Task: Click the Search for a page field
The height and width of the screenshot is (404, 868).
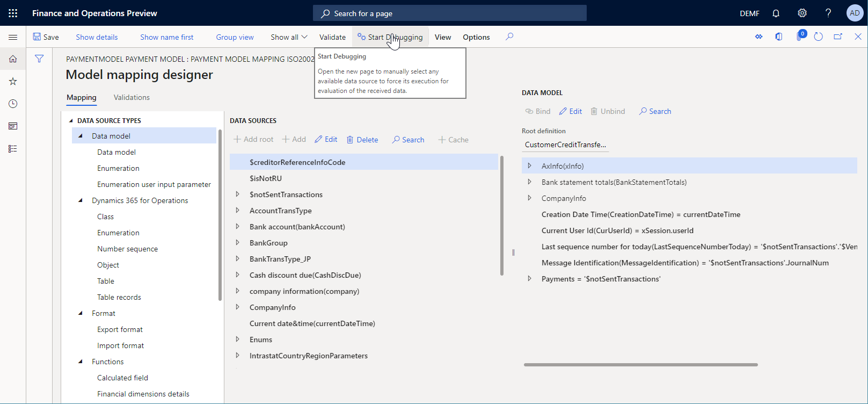Action: coord(450,13)
